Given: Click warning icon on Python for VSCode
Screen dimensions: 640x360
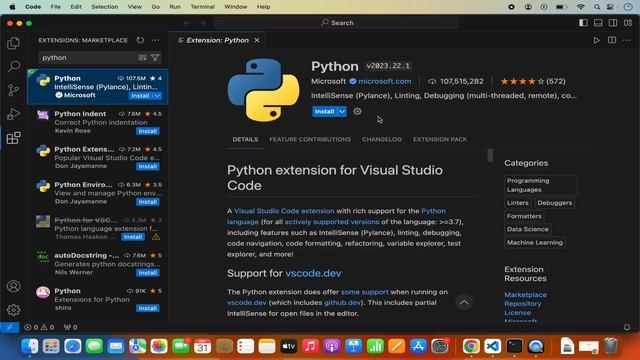Looking at the screenshot, I should [x=156, y=237].
